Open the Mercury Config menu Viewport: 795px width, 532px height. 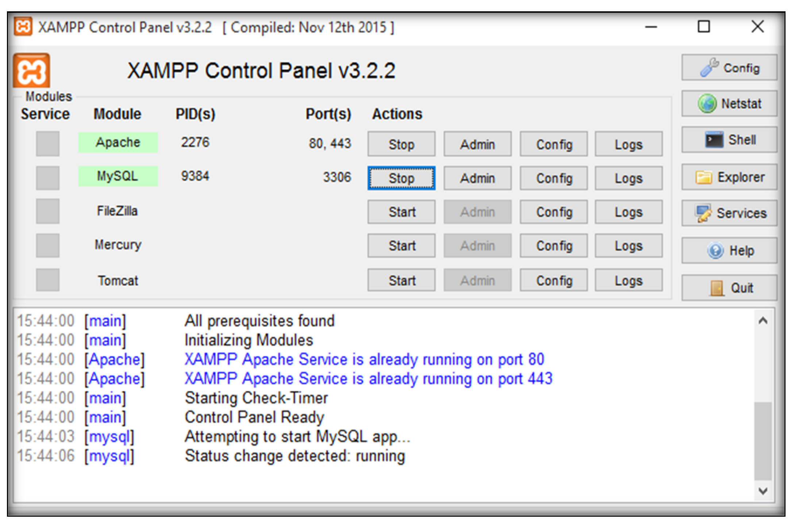tap(554, 246)
